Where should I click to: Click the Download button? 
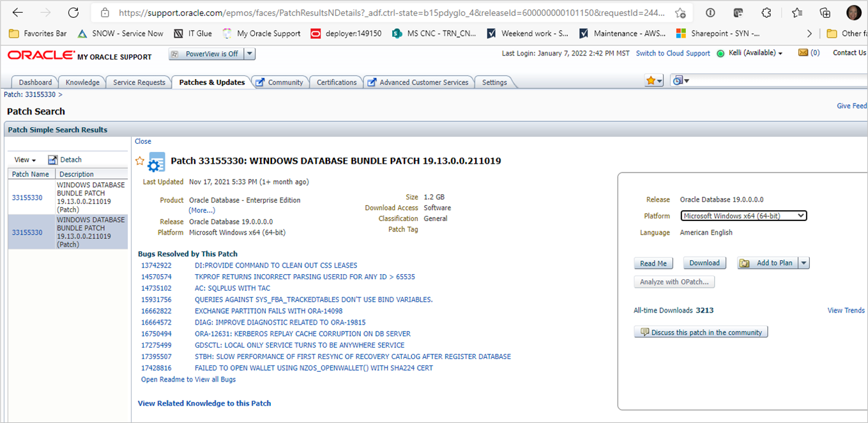(x=704, y=263)
